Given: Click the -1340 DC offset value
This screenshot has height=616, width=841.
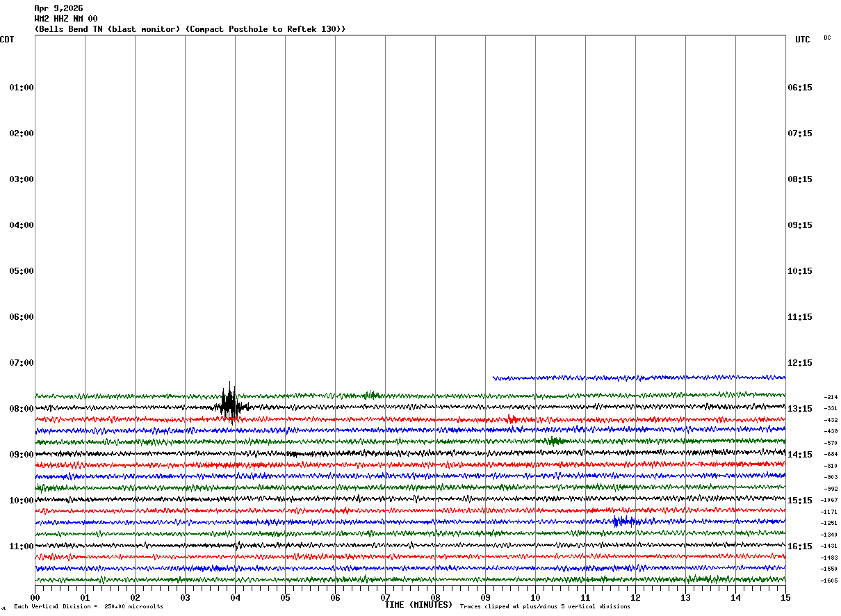Looking at the screenshot, I should coord(830,535).
